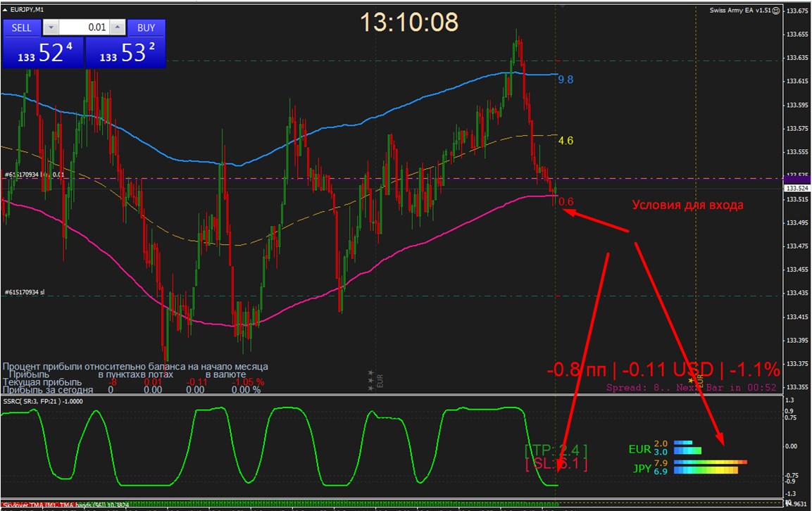The width and height of the screenshot is (812, 511).
Task: Click the EUR 3.0 strength color bar
Action: click(x=687, y=451)
